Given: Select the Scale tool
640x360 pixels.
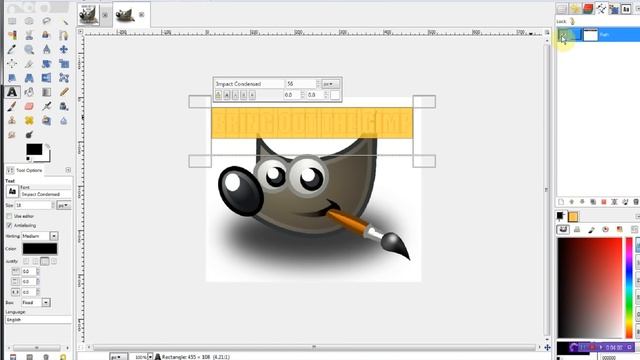Looking at the screenshot, I should point(64,64).
